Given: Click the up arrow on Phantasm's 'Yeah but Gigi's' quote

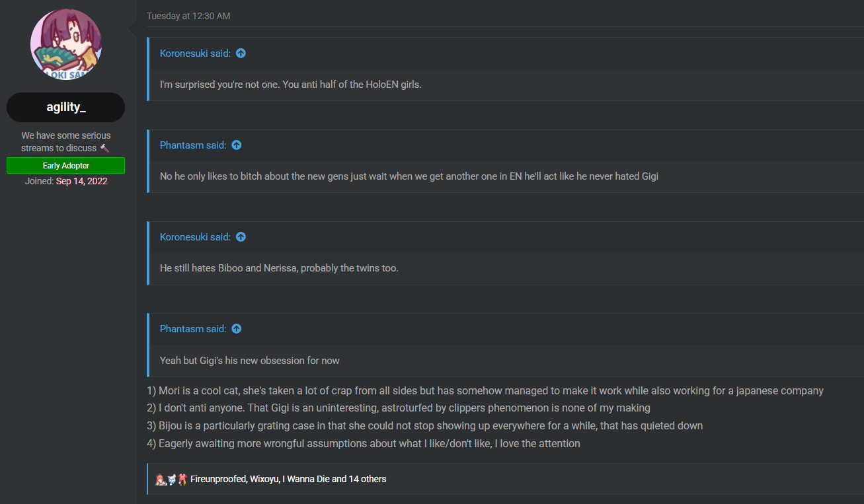Looking at the screenshot, I should [x=237, y=329].
